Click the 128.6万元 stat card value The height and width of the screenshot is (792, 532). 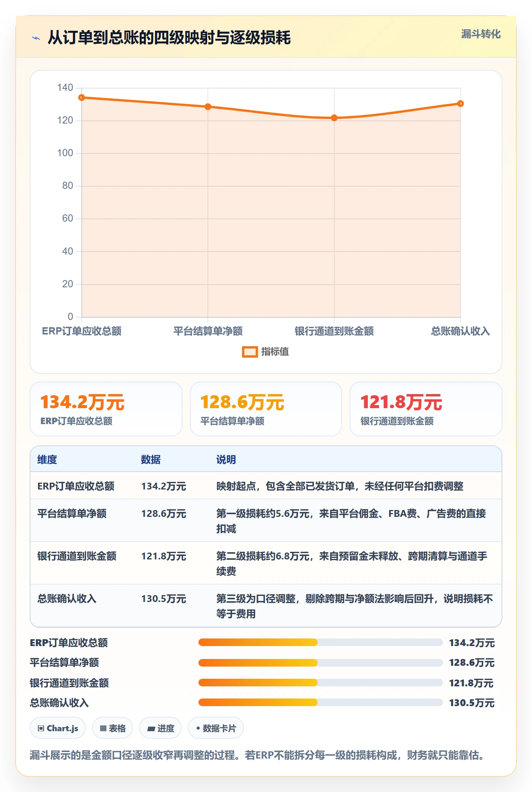(x=242, y=402)
